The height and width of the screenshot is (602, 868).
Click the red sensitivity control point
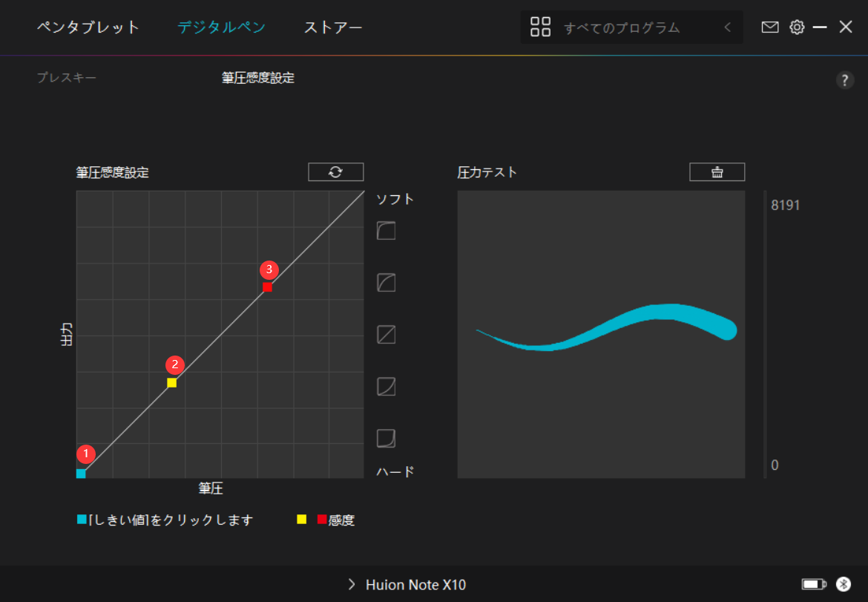point(267,287)
